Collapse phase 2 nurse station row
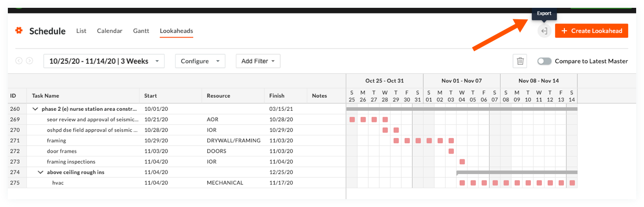Viewport: 644px width, 207px height. coord(36,109)
